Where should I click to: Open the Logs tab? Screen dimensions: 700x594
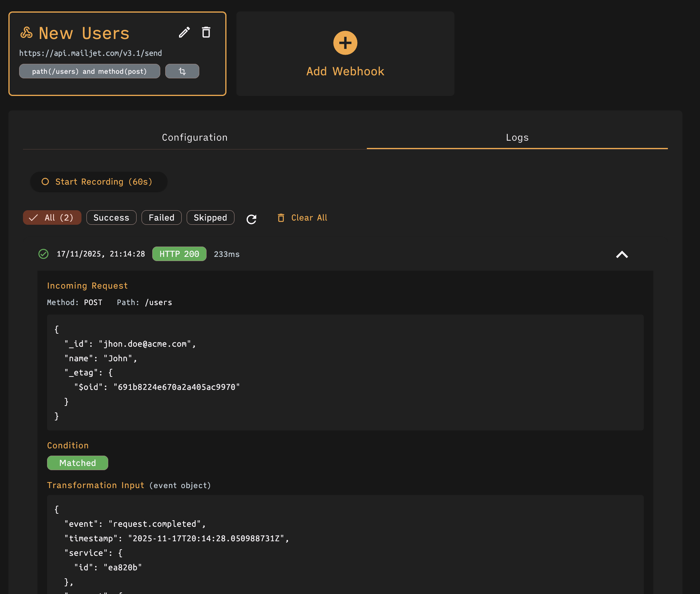[517, 137]
